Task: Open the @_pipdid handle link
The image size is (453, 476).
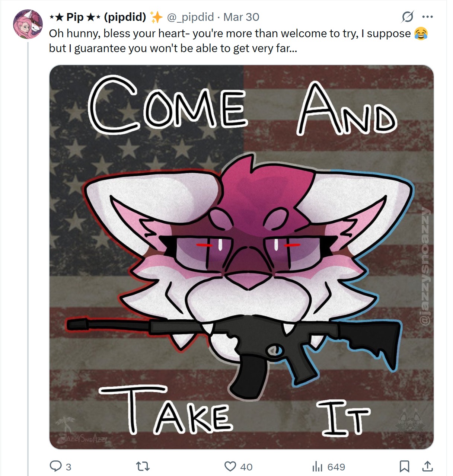Action: tap(191, 17)
